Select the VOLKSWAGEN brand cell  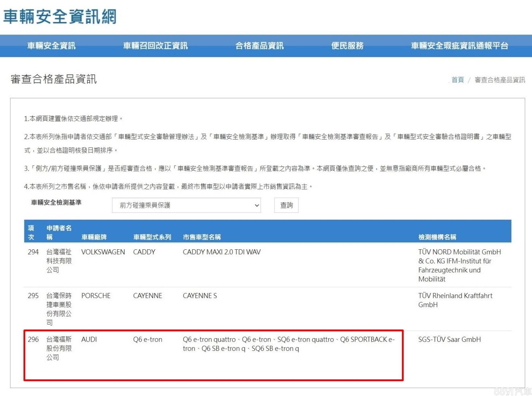point(103,252)
